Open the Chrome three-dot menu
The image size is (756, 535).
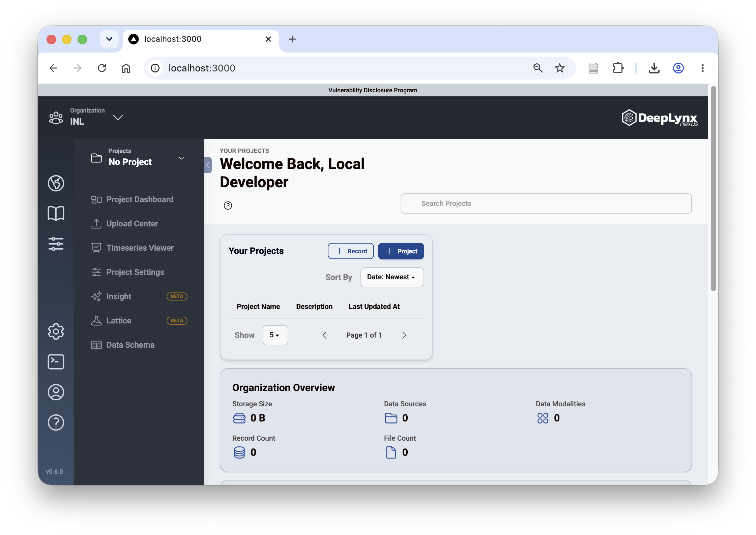click(703, 68)
